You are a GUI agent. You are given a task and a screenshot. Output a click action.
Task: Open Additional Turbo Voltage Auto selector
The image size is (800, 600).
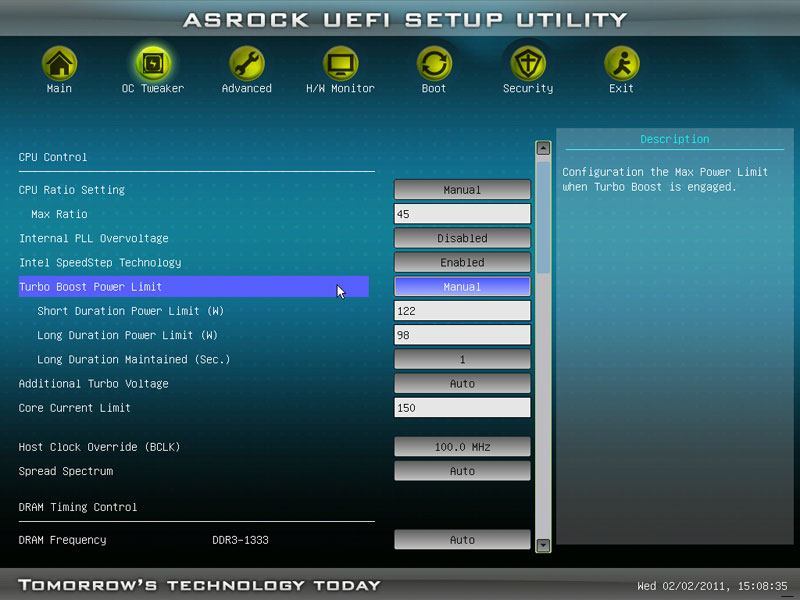click(462, 384)
